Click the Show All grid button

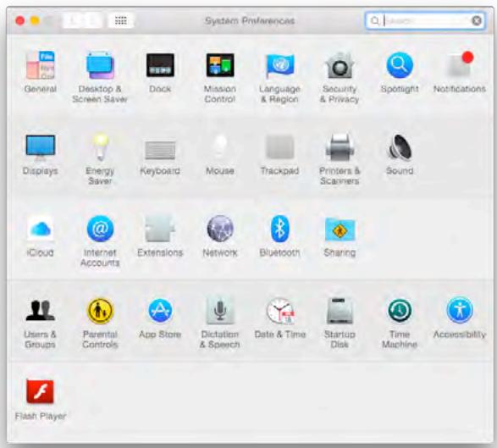pos(121,21)
